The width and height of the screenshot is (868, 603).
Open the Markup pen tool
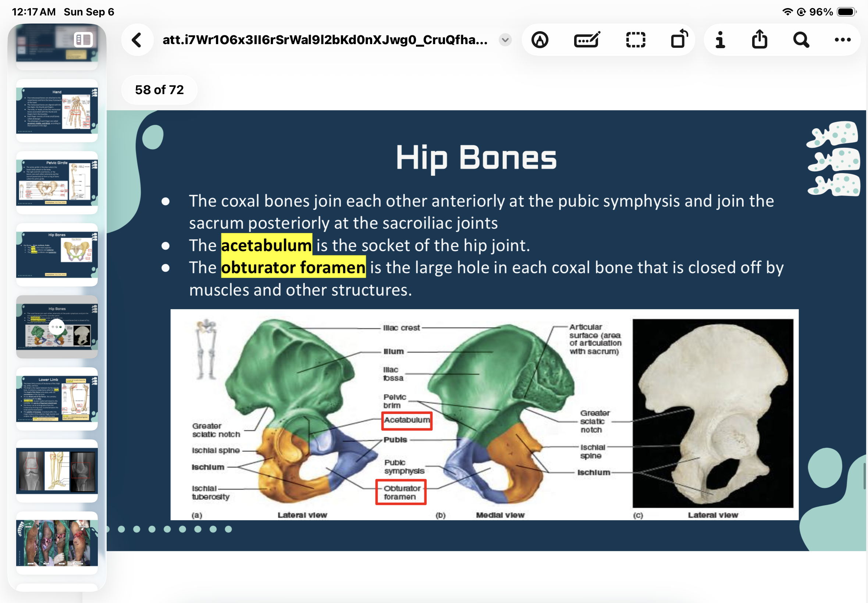(540, 40)
